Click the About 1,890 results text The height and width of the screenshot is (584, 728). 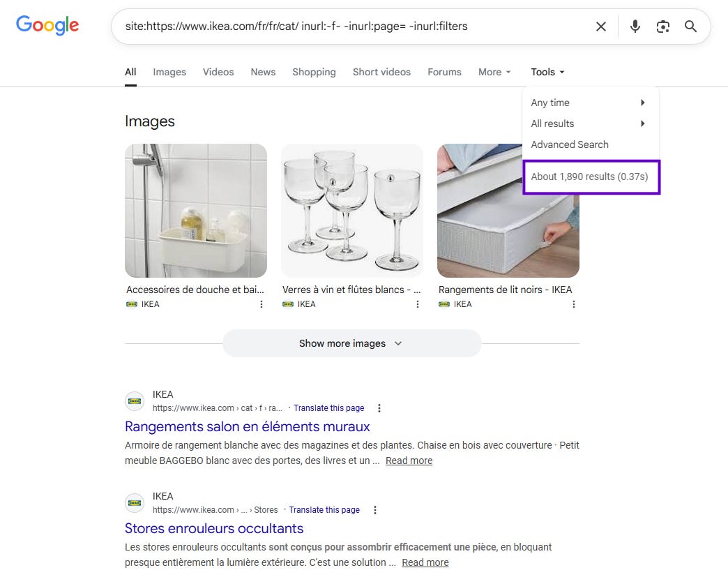click(x=589, y=177)
